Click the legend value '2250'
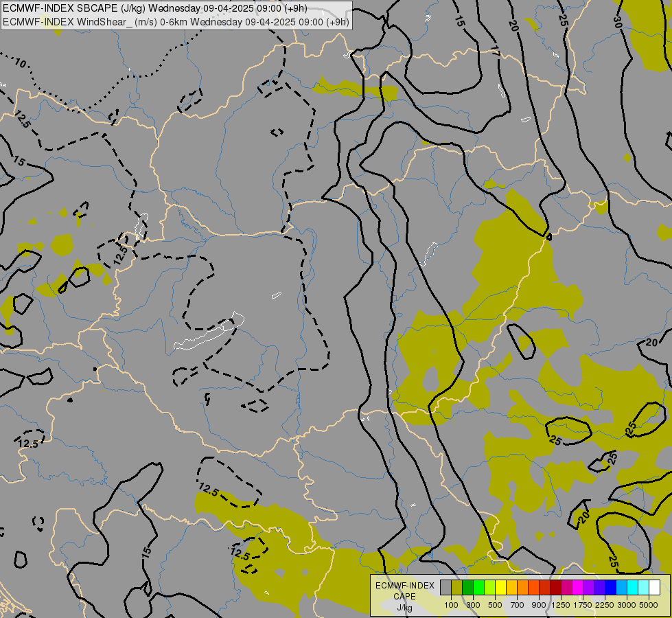The height and width of the screenshot is (618, 672). 605,605
